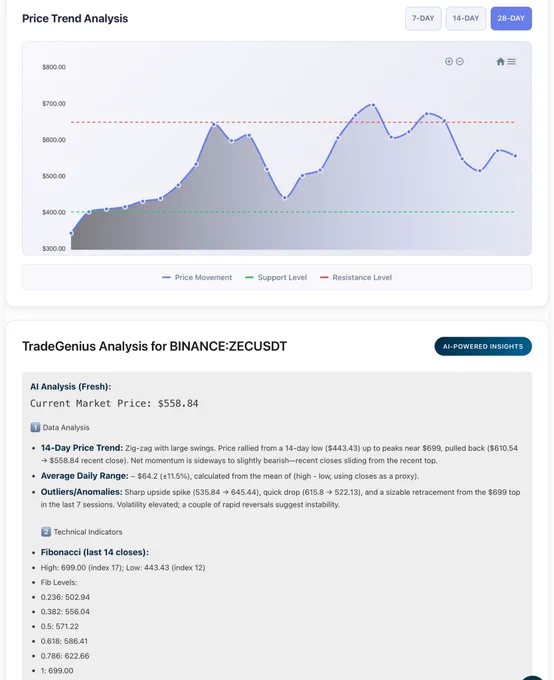Image resolution: width=554 pixels, height=680 pixels.
Task: Toggle Support Level series in legend
Action: coord(276,278)
